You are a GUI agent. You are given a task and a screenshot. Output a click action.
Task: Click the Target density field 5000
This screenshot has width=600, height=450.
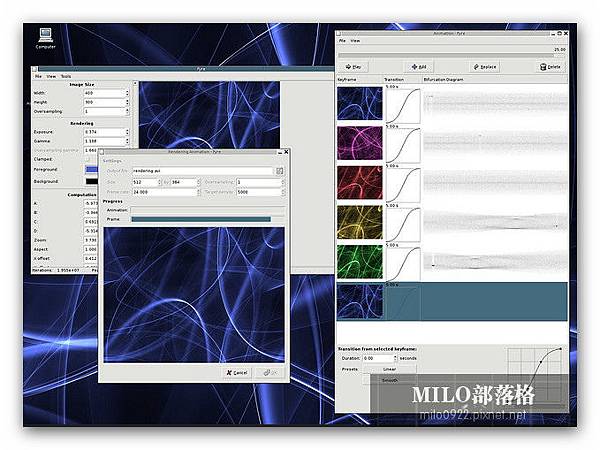[259, 192]
